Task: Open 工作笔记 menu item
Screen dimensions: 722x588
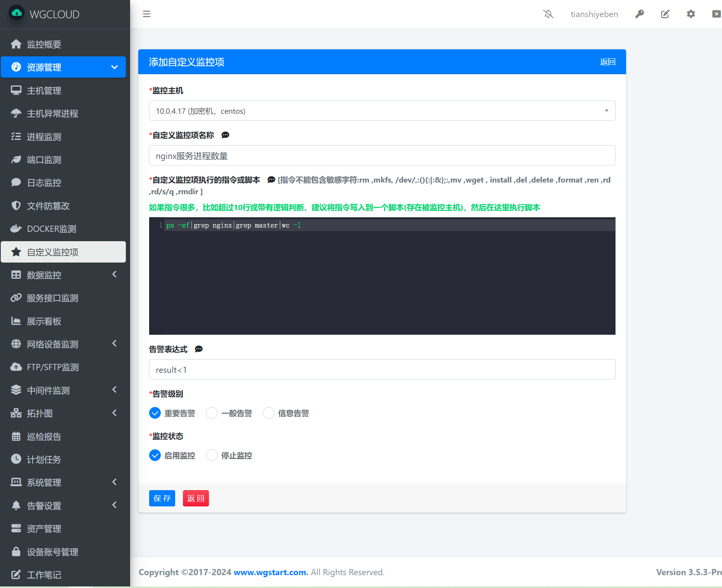Action: point(63,574)
